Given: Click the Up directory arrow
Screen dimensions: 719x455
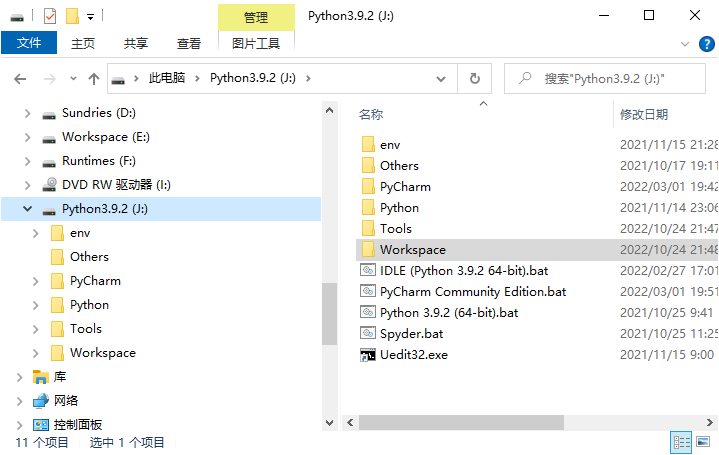Looking at the screenshot, I should coord(94,78).
